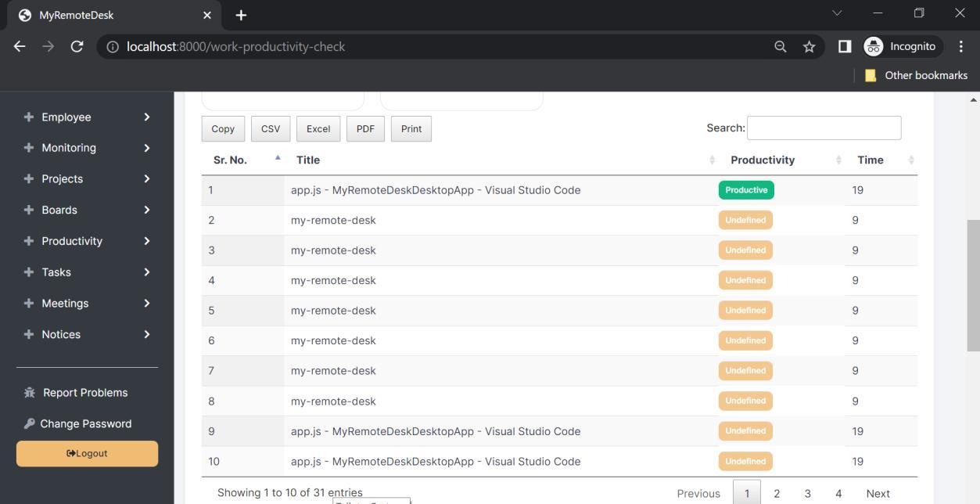This screenshot has height=504, width=980.
Task: Open the Incognito profile indicator
Action: tap(902, 47)
